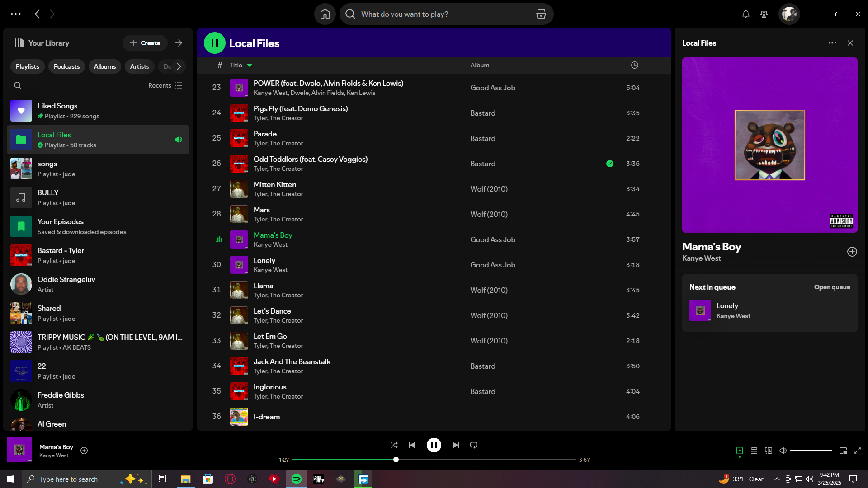Screen dimensions: 868x488
Task: Open the Miniplayer icon
Action: (843, 450)
